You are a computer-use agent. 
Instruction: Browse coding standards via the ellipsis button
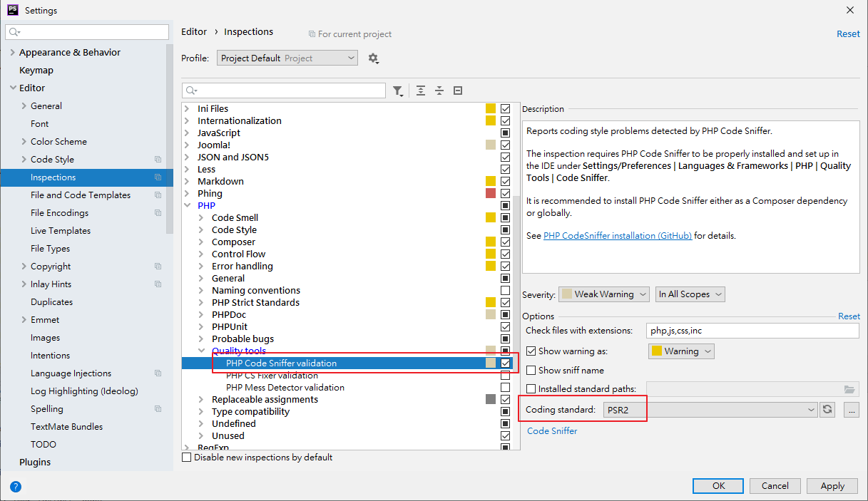point(852,410)
